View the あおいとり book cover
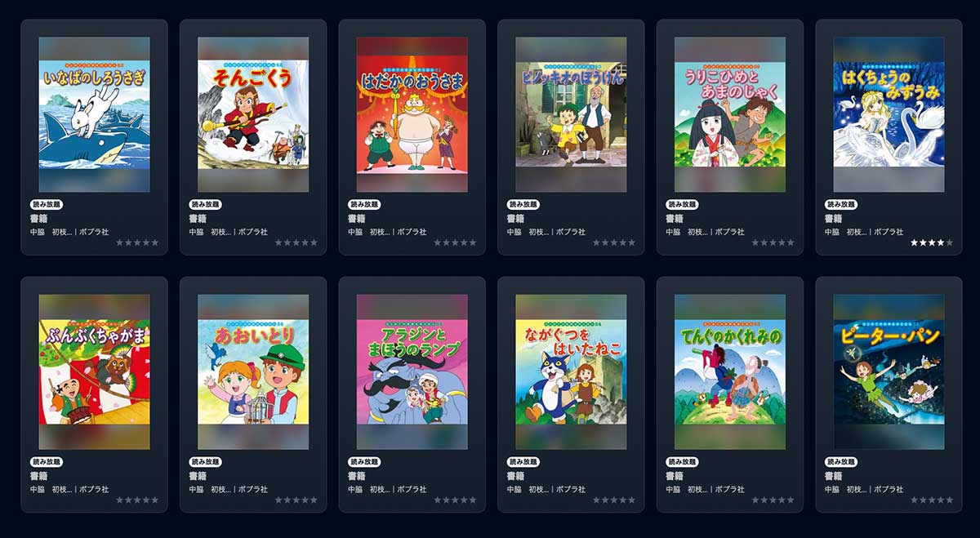Image resolution: width=980 pixels, height=538 pixels. point(253,371)
